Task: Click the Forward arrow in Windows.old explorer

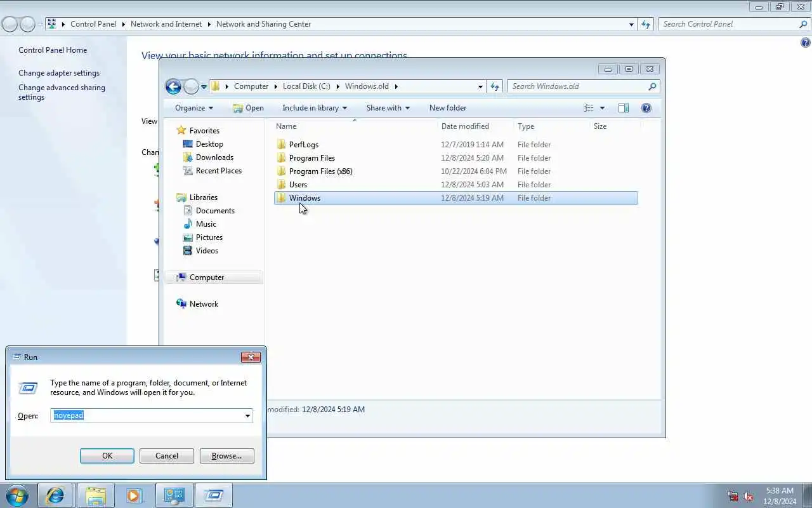Action: (191, 86)
